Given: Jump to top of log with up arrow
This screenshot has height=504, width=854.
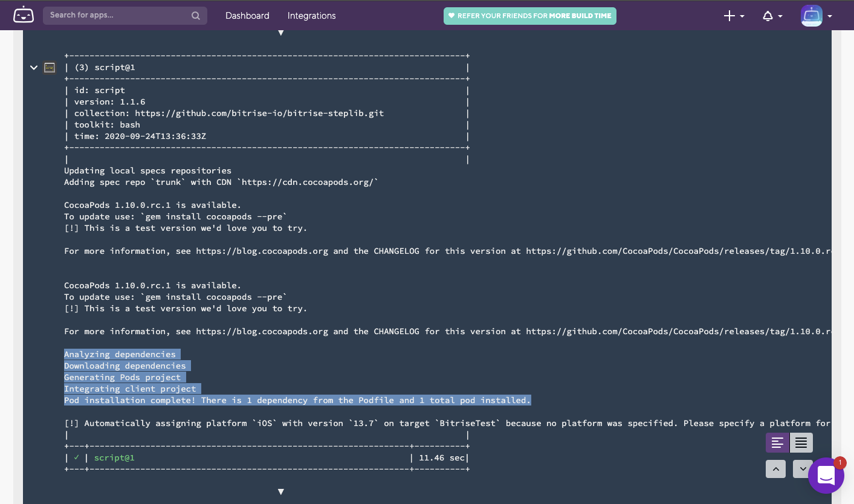Looking at the screenshot, I should (x=776, y=469).
